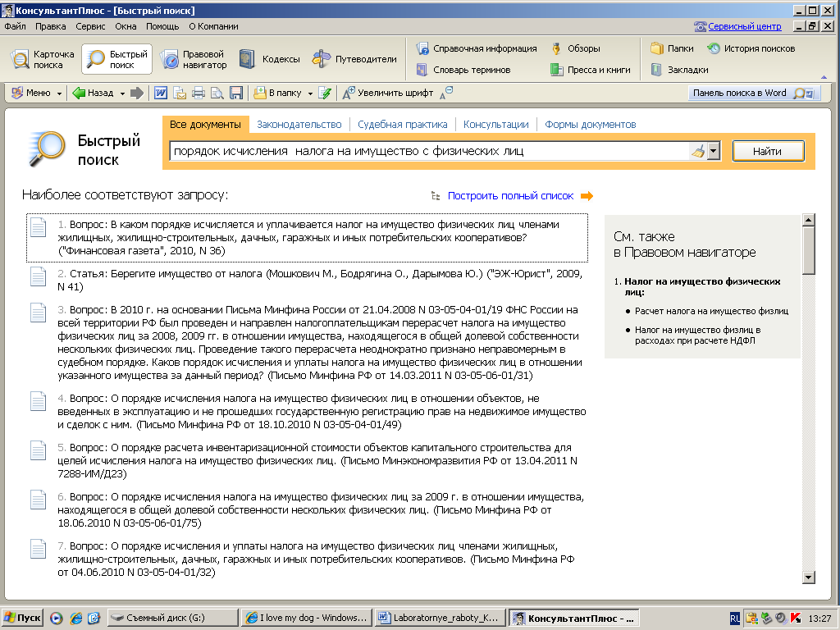Viewport: 840px width, 630px height.
Task: Open Правовой навигатор
Action: pyautogui.click(x=194, y=59)
